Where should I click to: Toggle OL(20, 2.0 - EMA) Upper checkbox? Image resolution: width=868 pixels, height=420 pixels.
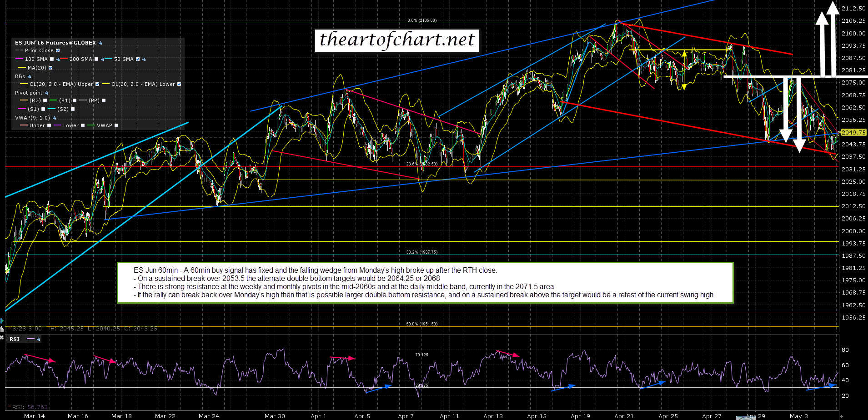[97, 84]
